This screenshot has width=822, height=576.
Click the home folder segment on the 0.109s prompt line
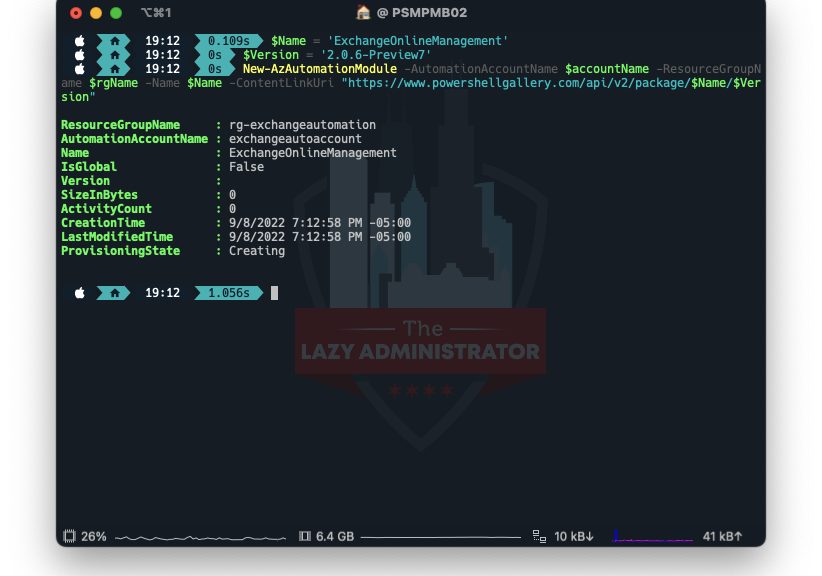click(x=114, y=41)
